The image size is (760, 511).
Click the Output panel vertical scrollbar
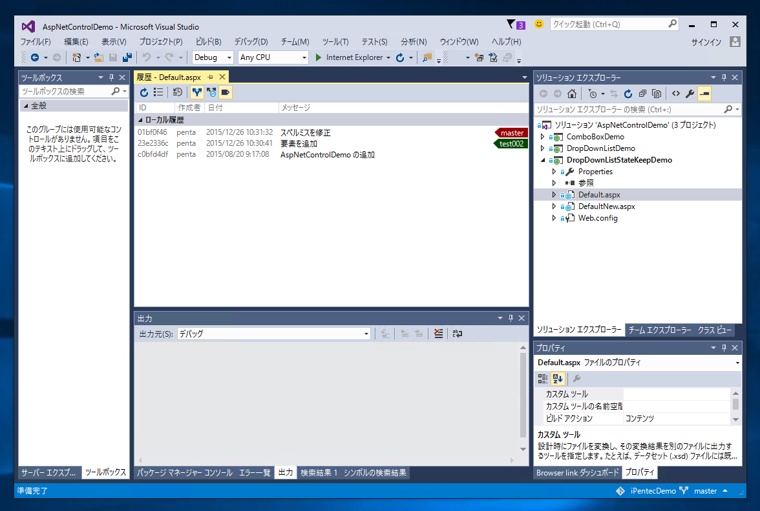523,398
